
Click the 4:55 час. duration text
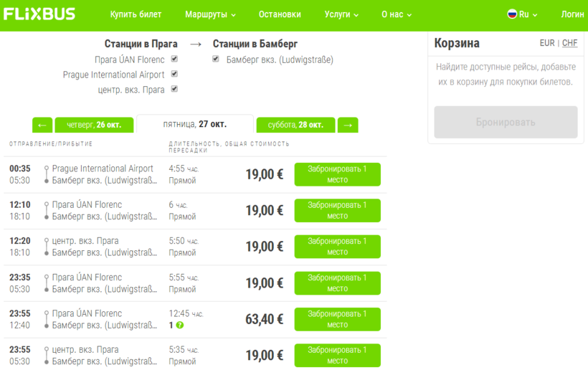pos(184,169)
